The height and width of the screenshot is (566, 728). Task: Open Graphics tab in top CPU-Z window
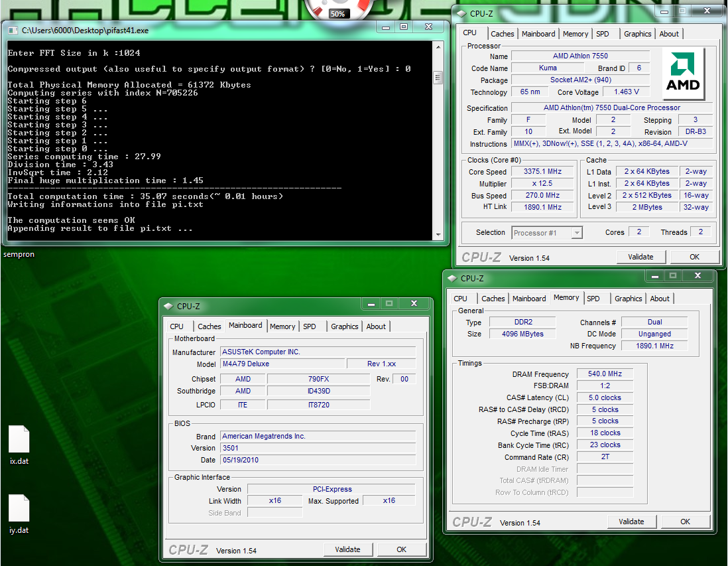637,34
